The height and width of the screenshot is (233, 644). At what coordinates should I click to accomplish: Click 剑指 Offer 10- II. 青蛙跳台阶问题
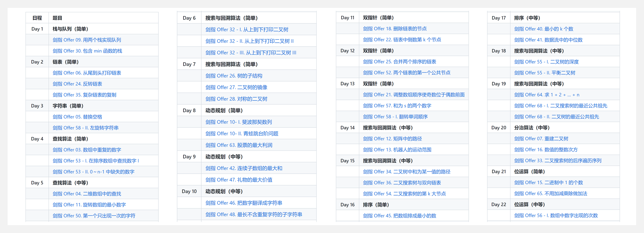point(242,134)
